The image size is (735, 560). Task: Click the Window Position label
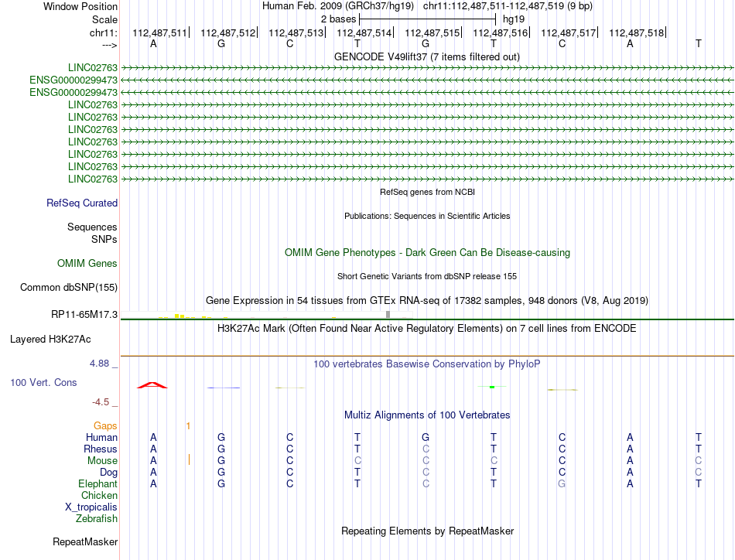pyautogui.click(x=80, y=6)
